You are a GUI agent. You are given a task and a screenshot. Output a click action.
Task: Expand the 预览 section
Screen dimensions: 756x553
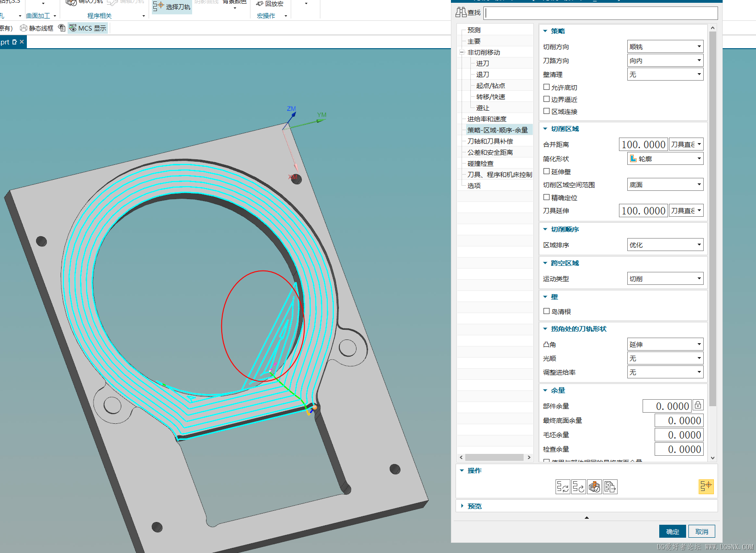(x=462, y=506)
